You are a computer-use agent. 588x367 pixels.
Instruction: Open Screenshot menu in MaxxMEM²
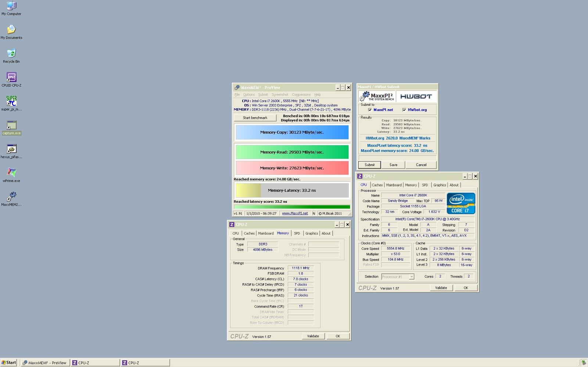tap(280, 95)
